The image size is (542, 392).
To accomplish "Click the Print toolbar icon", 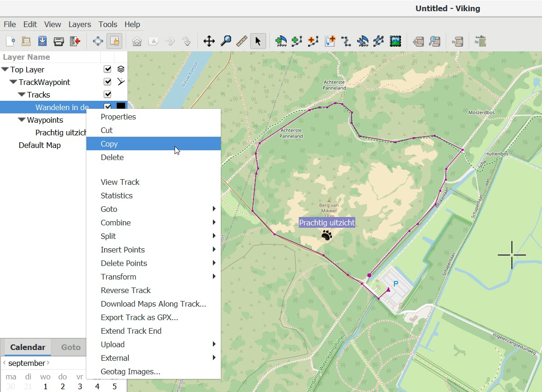I will pyautogui.click(x=58, y=41).
